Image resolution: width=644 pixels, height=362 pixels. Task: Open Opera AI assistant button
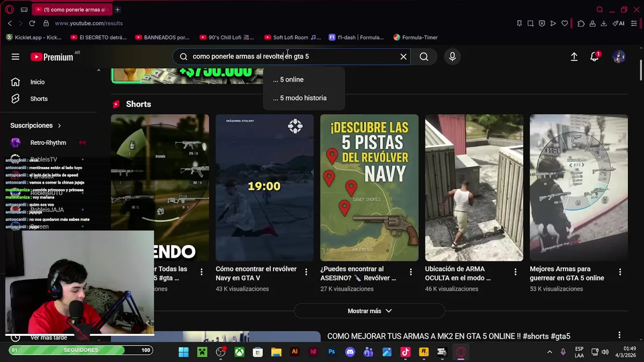[x=618, y=23]
